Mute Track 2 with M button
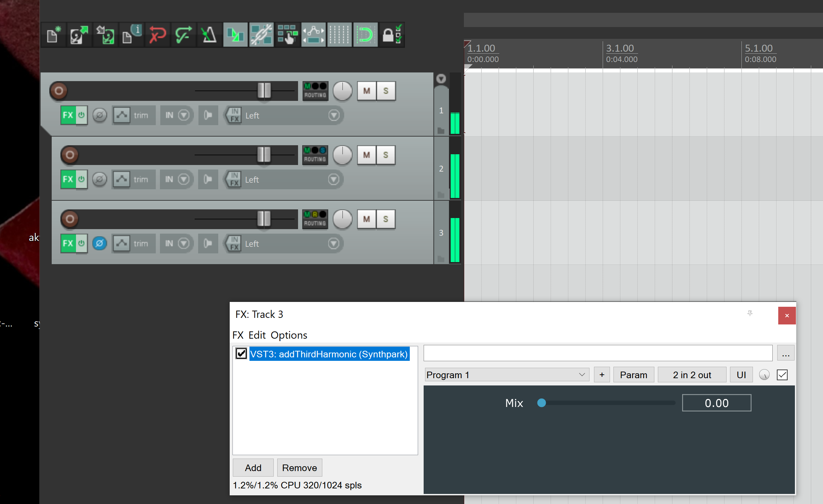The image size is (823, 504). [366, 155]
